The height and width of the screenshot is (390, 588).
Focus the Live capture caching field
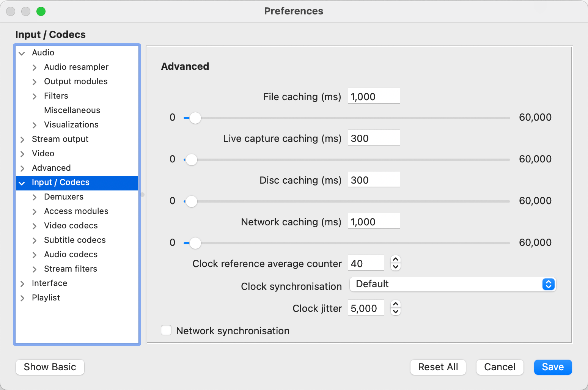(x=374, y=138)
